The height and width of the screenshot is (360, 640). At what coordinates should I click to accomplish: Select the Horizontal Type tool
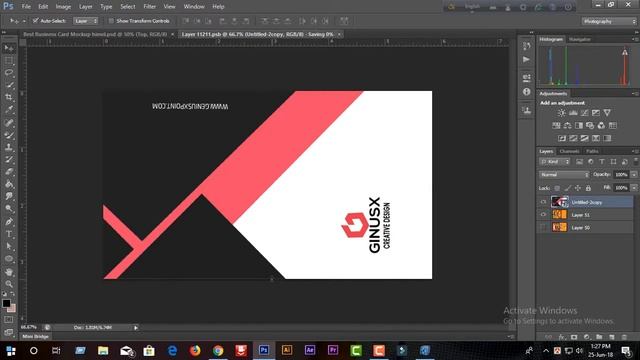[9, 234]
